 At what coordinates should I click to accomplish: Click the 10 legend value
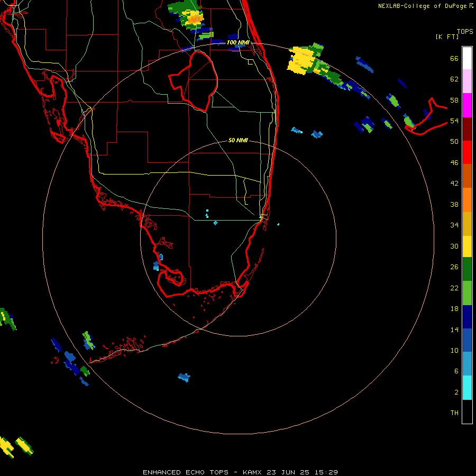454,351
